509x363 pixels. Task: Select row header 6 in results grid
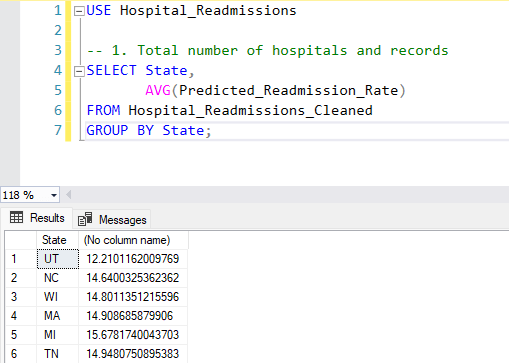(21, 354)
